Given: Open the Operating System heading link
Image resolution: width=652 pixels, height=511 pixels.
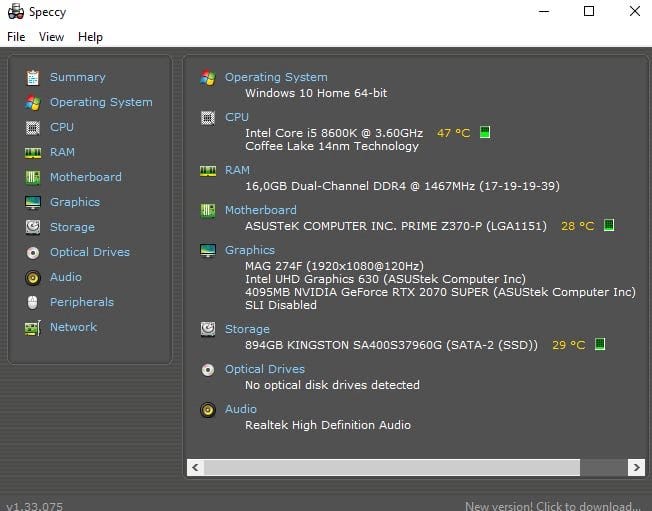Looking at the screenshot, I should click(276, 77).
